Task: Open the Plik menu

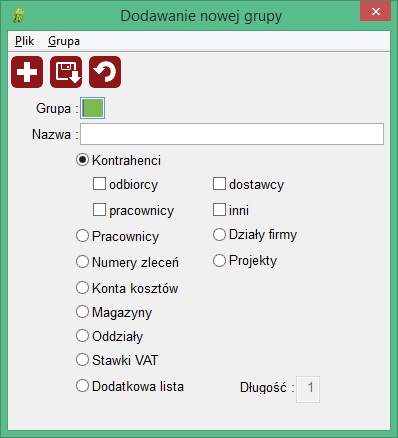Action: pos(24,41)
